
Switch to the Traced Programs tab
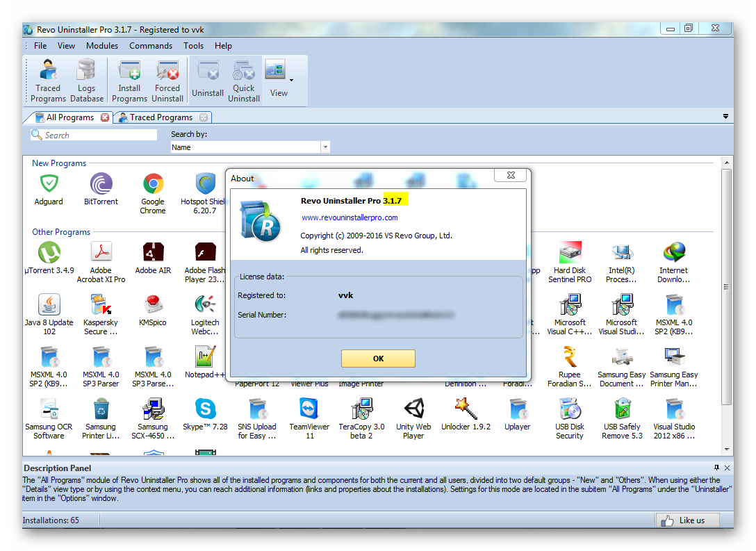tap(161, 117)
